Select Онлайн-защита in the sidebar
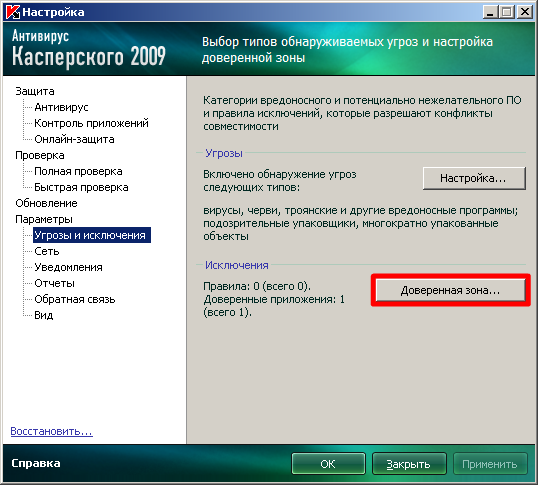 coord(74,139)
